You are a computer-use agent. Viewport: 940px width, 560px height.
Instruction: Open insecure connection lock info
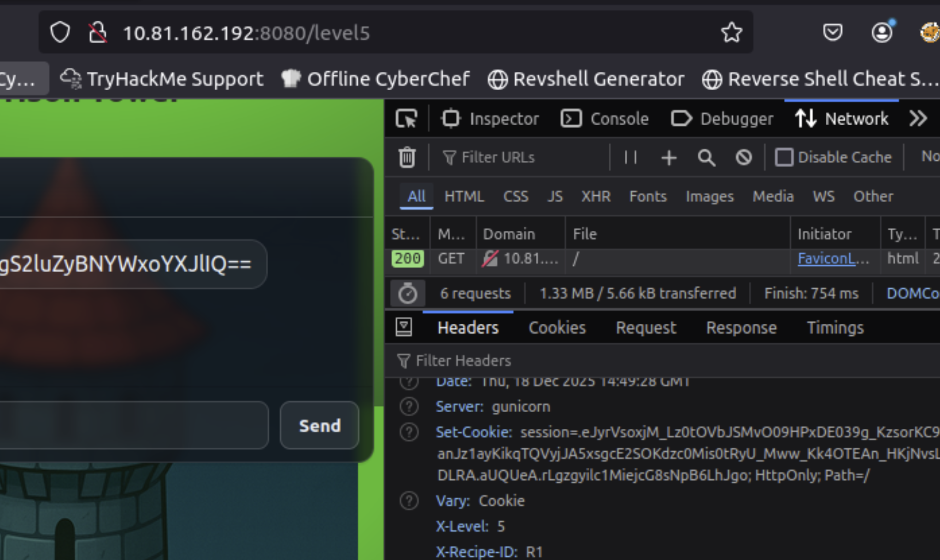(x=98, y=33)
